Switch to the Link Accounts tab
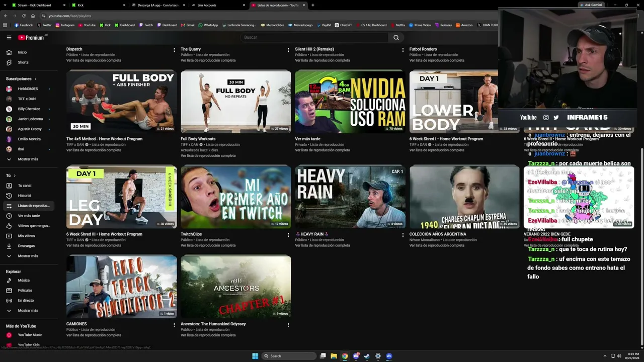The width and height of the screenshot is (644, 362). click(x=218, y=5)
